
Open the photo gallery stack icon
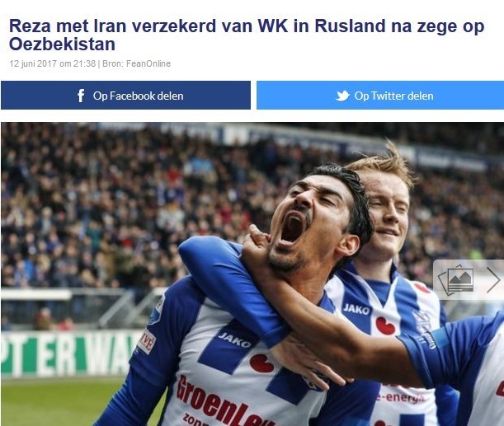456,279
